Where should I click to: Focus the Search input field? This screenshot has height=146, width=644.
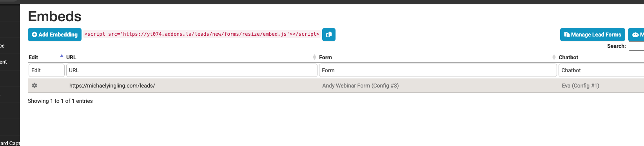tap(636, 46)
